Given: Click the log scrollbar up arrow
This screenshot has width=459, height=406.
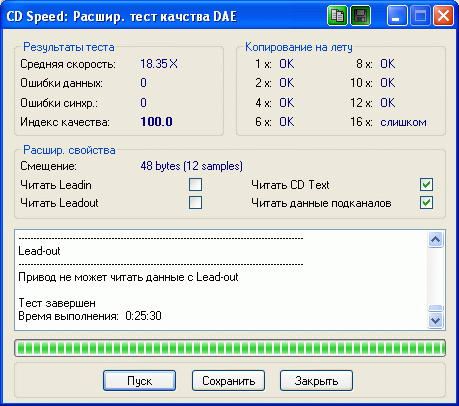Looking at the screenshot, I should [x=436, y=240].
